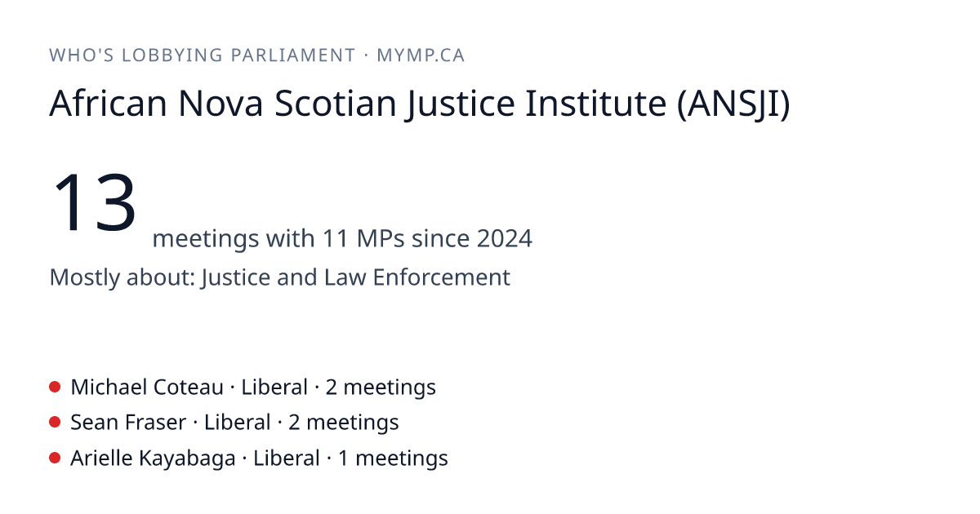Click Sean Fraser's 2 meetings count
The image size is (980, 514).
tap(344, 422)
